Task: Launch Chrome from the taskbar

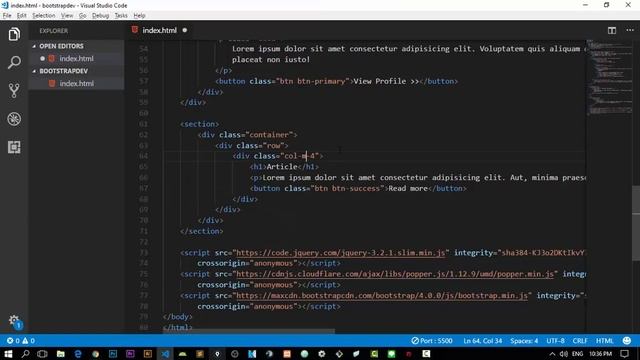Action: pos(95,354)
